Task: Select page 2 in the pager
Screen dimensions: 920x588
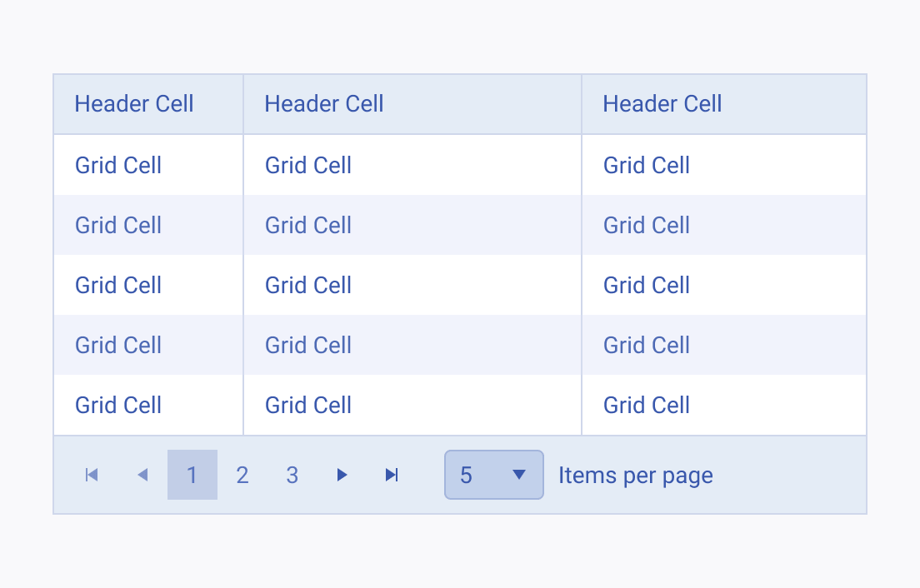Action: [242, 475]
